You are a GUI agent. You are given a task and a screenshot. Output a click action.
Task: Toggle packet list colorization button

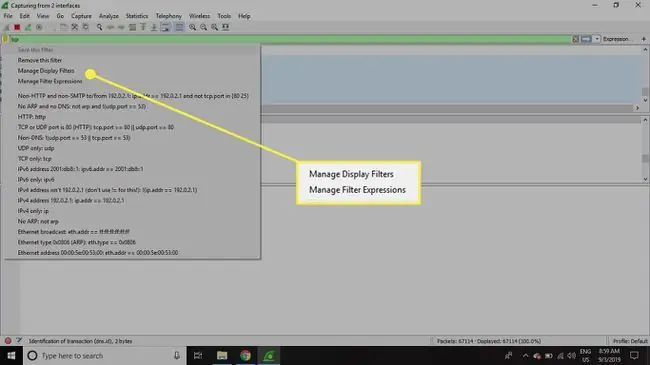tap(179, 27)
